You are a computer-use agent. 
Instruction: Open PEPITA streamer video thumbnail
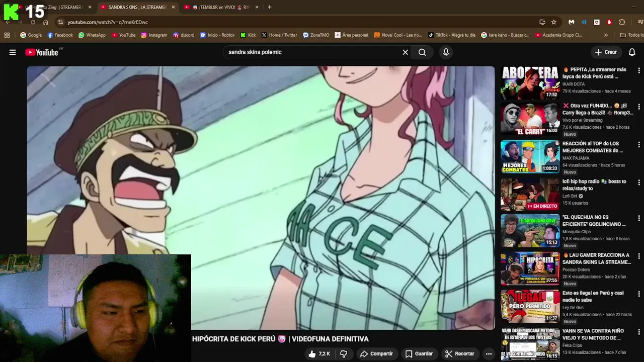530,83
